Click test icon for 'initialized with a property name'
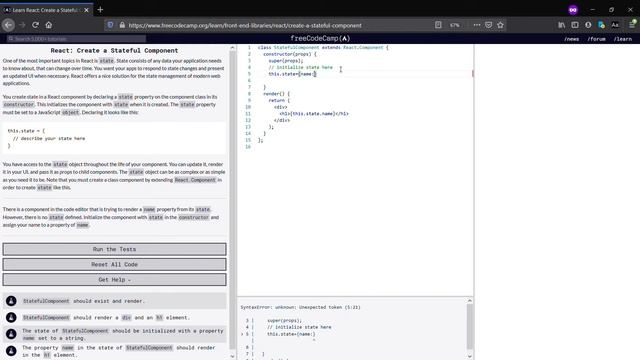The image size is (640, 360). 11,334
